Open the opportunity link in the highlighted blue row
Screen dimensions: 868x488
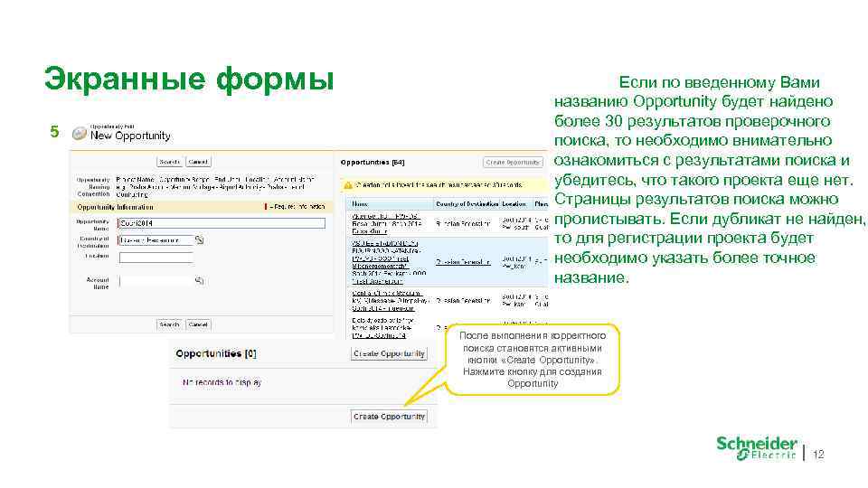[386, 262]
